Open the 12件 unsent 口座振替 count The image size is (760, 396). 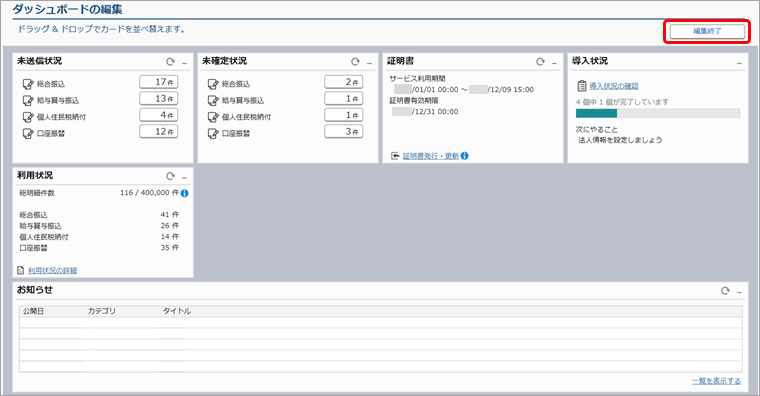pos(158,131)
